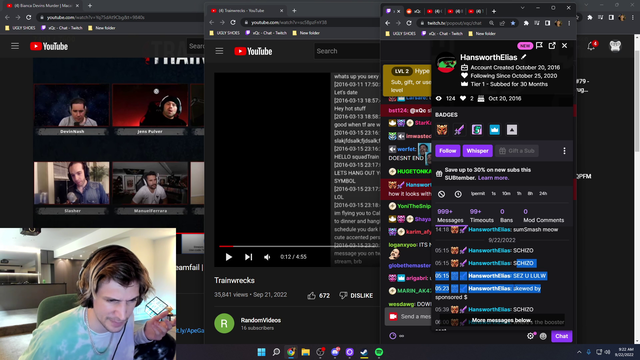This screenshot has height=360, width=640.
Task: Open the three-dot more options on user card
Action: (564, 151)
